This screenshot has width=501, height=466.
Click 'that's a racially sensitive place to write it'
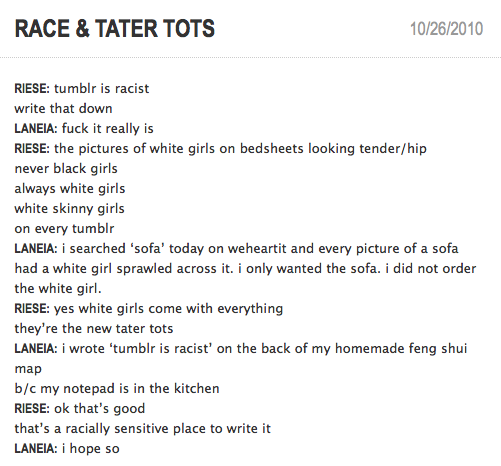point(143,429)
